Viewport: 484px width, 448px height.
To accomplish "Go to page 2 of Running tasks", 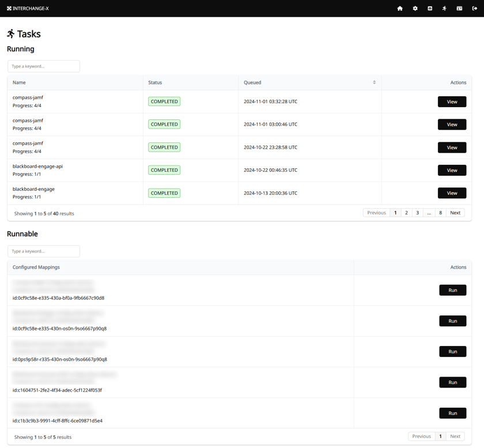I will click(406, 213).
